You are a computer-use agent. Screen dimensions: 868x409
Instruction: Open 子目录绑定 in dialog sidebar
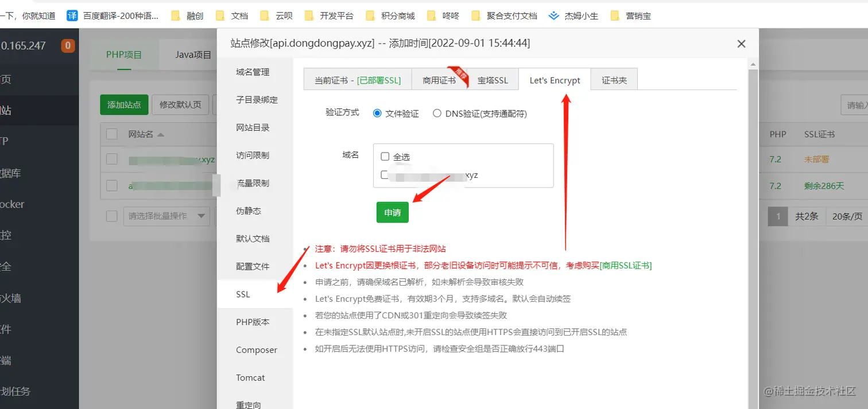tap(257, 100)
